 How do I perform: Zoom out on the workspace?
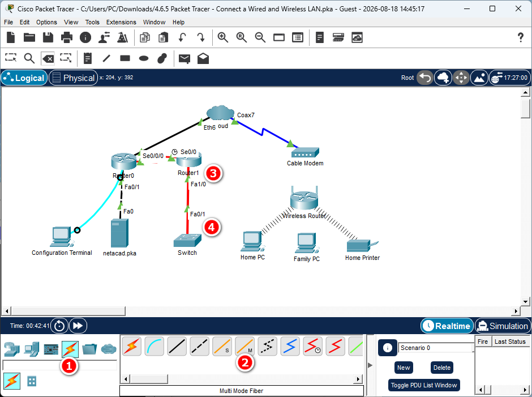260,37
